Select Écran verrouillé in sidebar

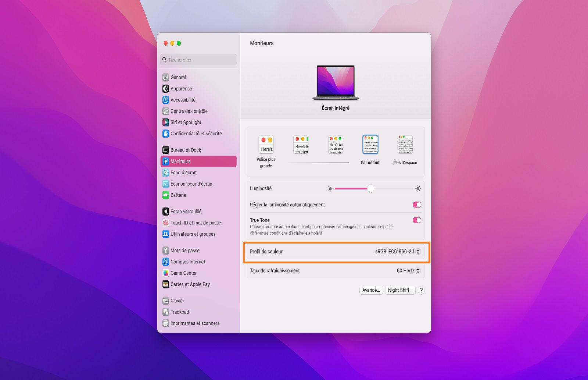198,212
